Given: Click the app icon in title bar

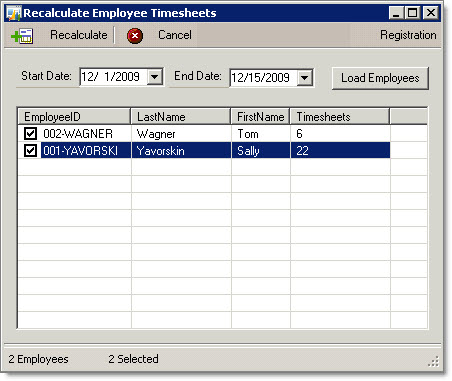Looking at the screenshot, I should coord(14,13).
